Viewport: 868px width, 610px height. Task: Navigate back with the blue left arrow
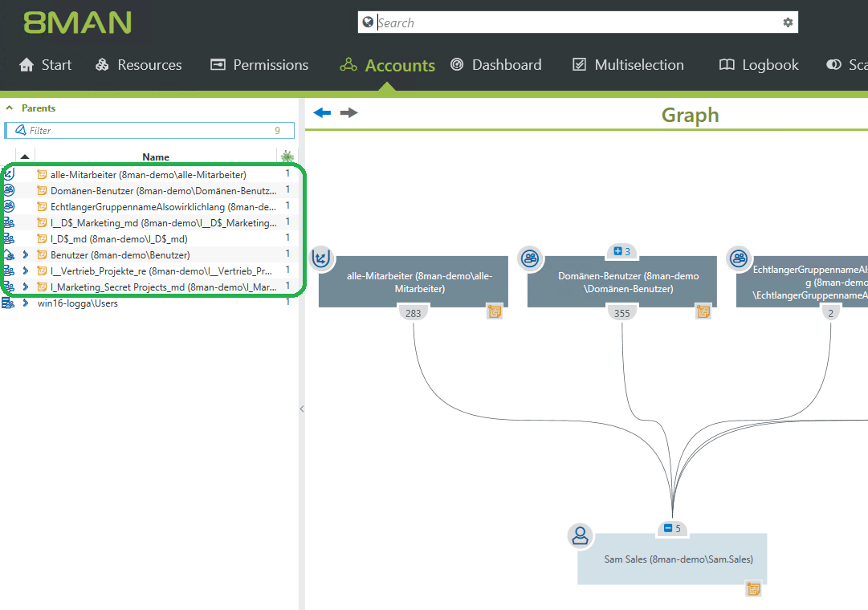(322, 113)
